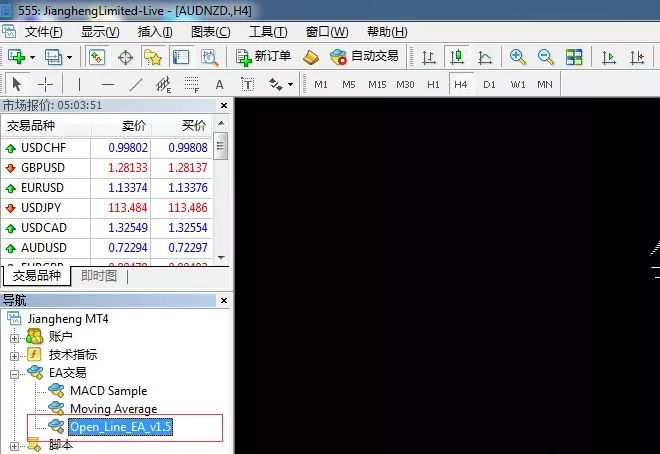Select the Fibonacci retracement tool
Screen dimensions: 660x454
point(192,85)
